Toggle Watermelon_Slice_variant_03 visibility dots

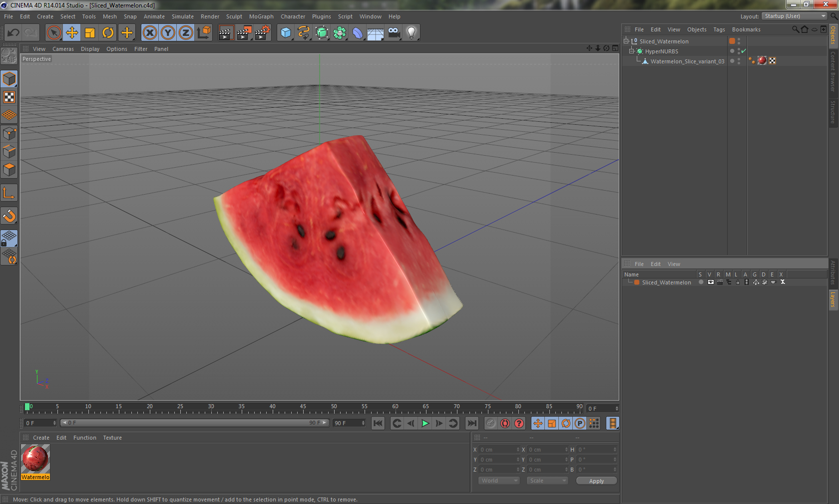(x=739, y=61)
